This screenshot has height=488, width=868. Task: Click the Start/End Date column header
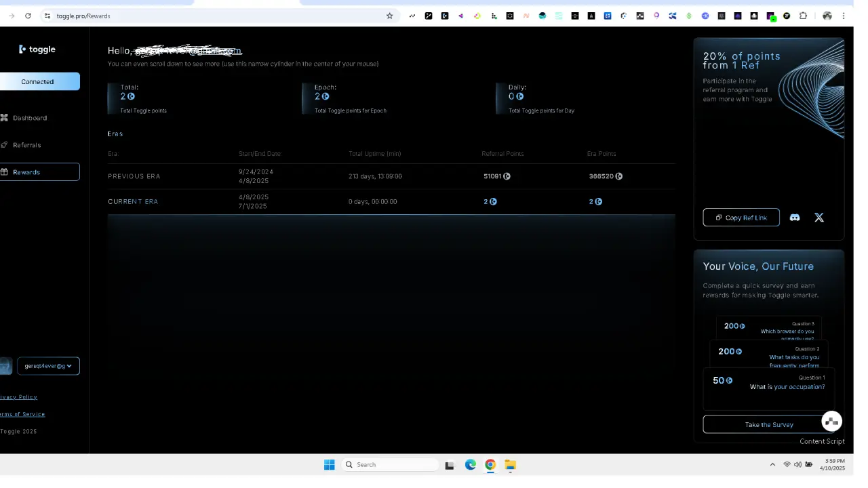(x=260, y=154)
